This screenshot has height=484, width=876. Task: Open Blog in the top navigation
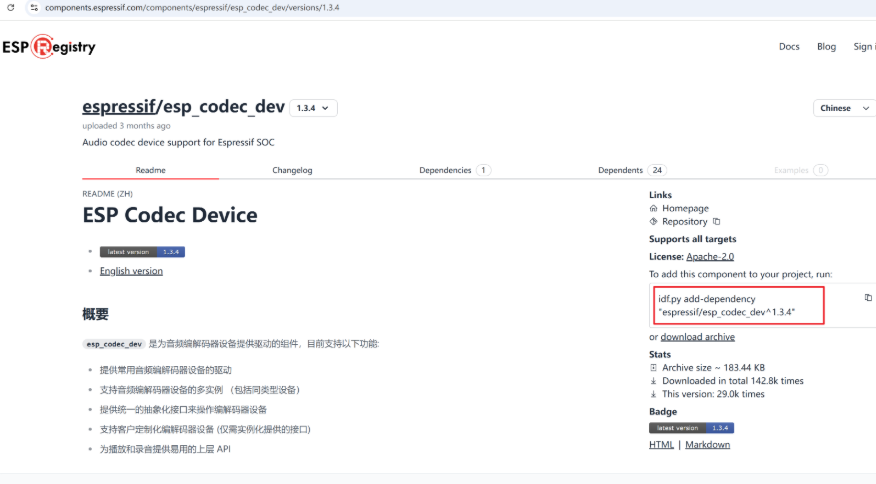tap(826, 47)
